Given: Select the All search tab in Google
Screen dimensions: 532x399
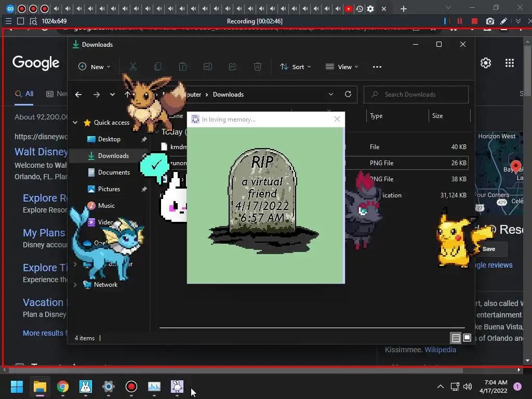Looking at the screenshot, I should [x=24, y=94].
